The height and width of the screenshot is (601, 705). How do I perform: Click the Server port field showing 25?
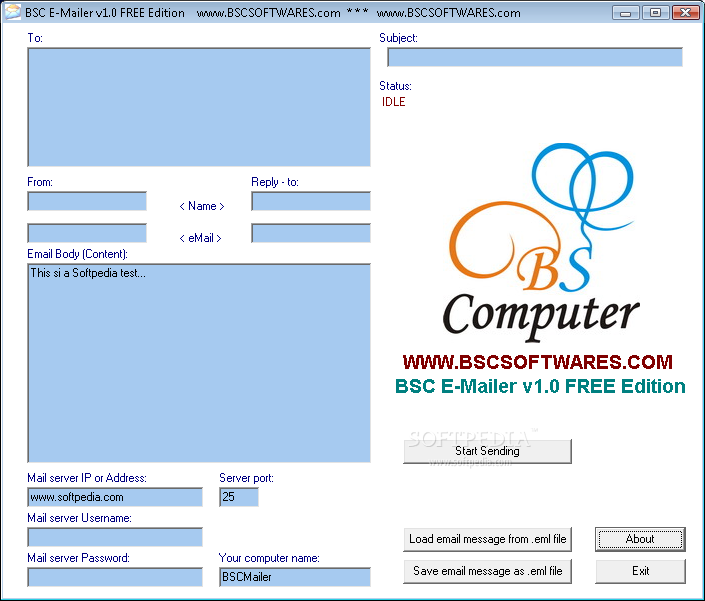click(x=239, y=497)
